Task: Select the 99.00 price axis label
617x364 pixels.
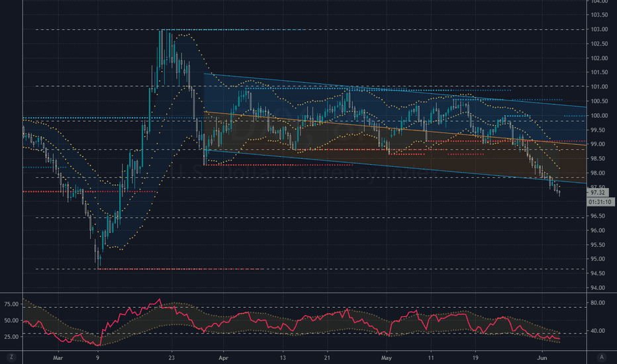Action: pyautogui.click(x=598, y=144)
